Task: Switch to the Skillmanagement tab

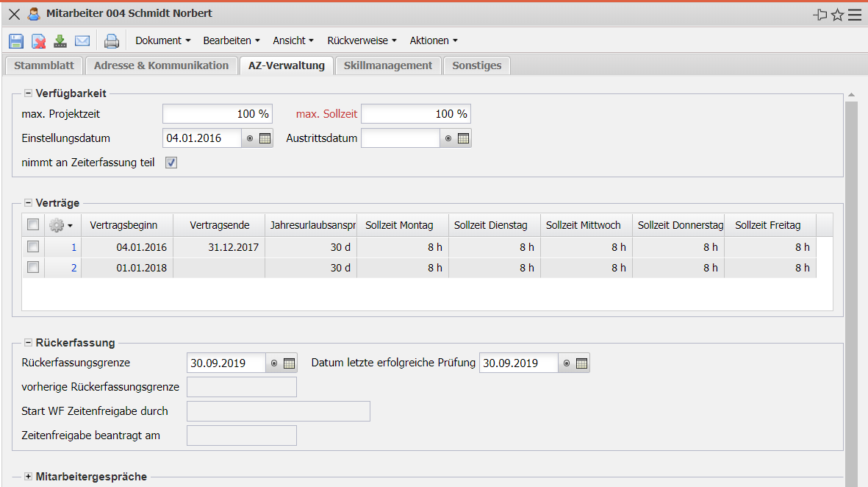Action: (x=388, y=65)
